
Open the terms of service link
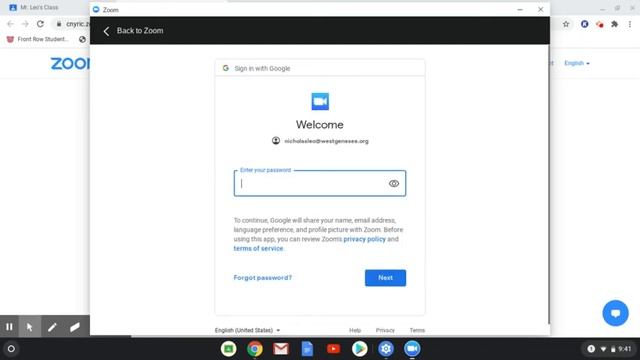(x=258, y=249)
